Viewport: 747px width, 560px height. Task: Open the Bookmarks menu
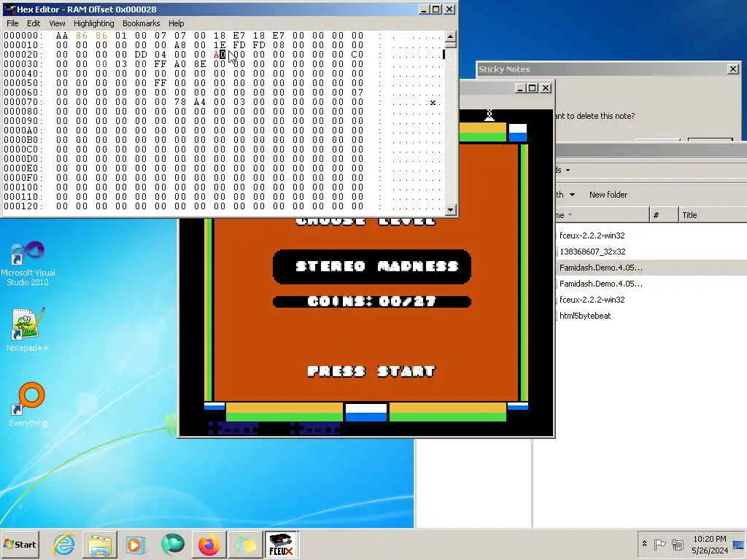(141, 23)
